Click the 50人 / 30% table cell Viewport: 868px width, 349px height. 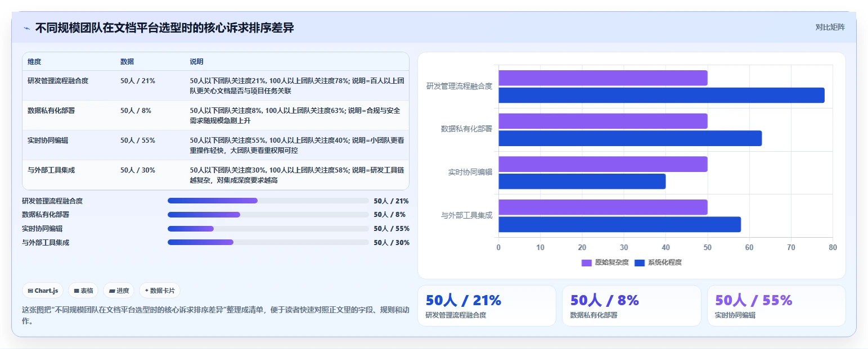(138, 170)
